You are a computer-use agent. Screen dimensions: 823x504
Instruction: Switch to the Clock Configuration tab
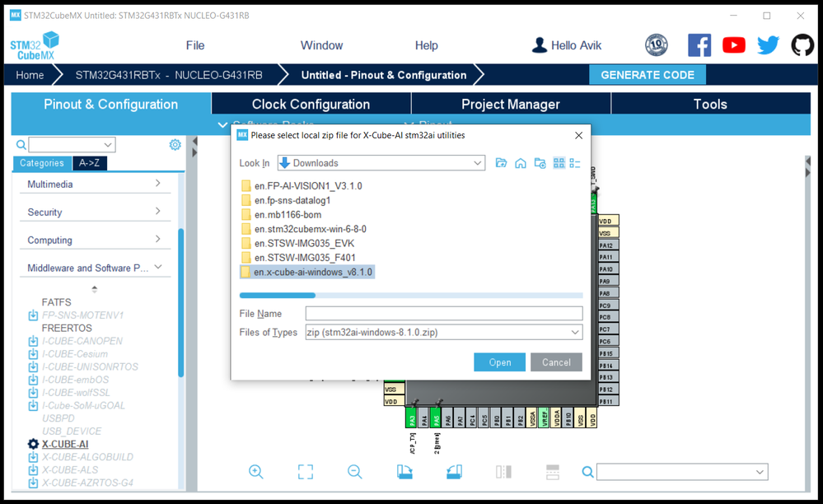[x=311, y=104]
